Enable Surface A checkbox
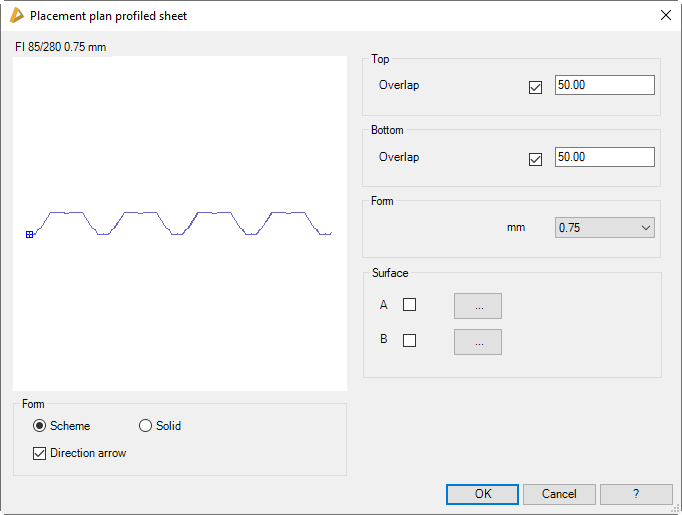Screen dimensions: 682x515 click(409, 305)
